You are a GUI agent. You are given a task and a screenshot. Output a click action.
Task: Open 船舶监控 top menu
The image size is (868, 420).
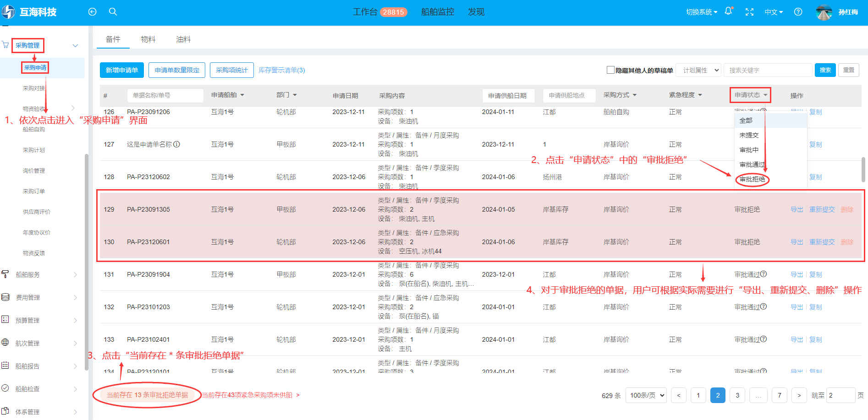[438, 12]
